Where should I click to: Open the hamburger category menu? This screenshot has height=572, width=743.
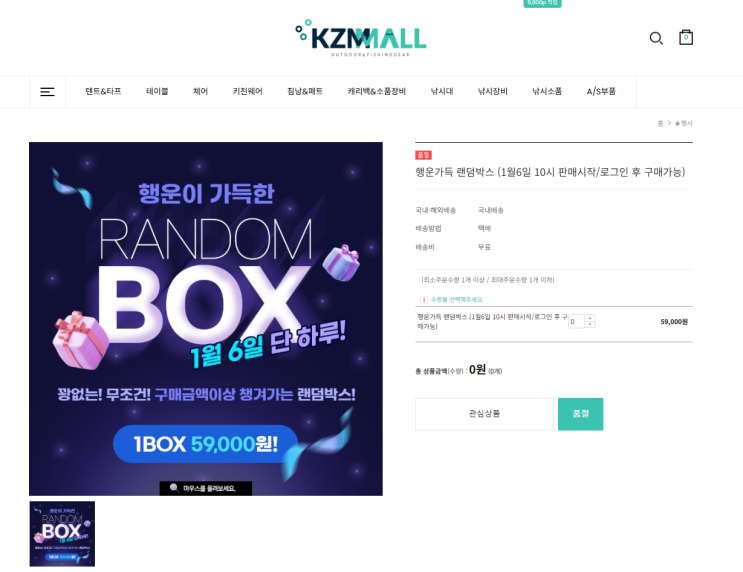(x=47, y=92)
